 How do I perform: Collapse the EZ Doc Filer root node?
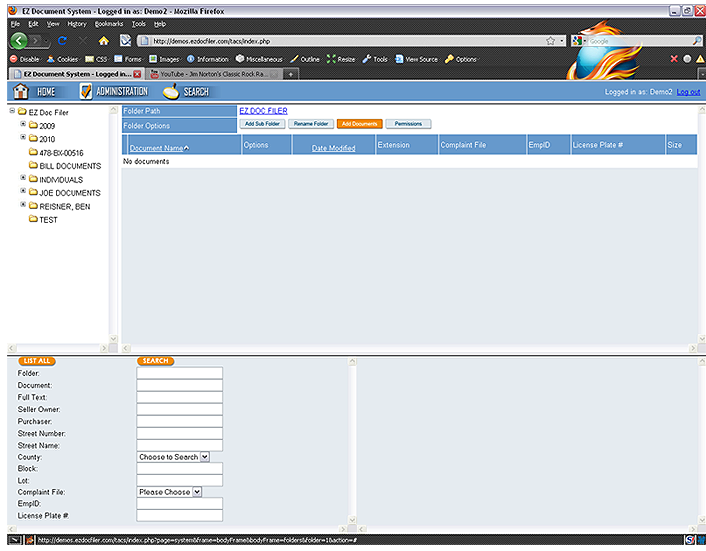pos(12,110)
